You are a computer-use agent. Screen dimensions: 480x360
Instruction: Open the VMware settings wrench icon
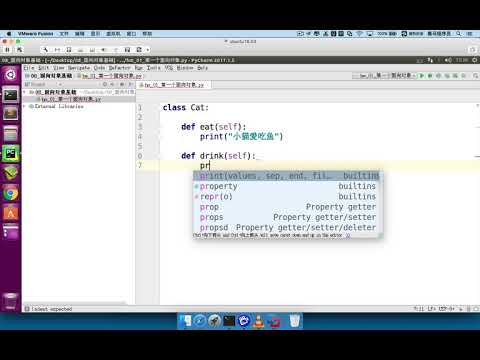tap(45, 50)
